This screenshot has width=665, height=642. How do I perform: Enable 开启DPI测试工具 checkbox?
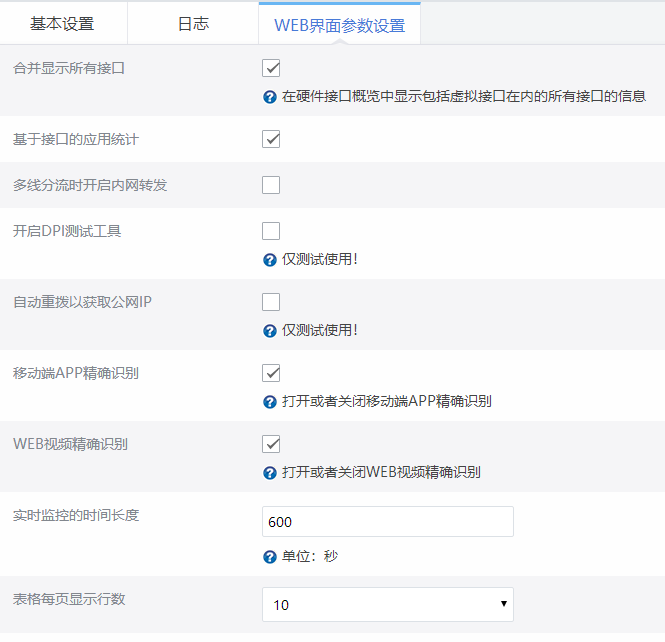(x=271, y=231)
